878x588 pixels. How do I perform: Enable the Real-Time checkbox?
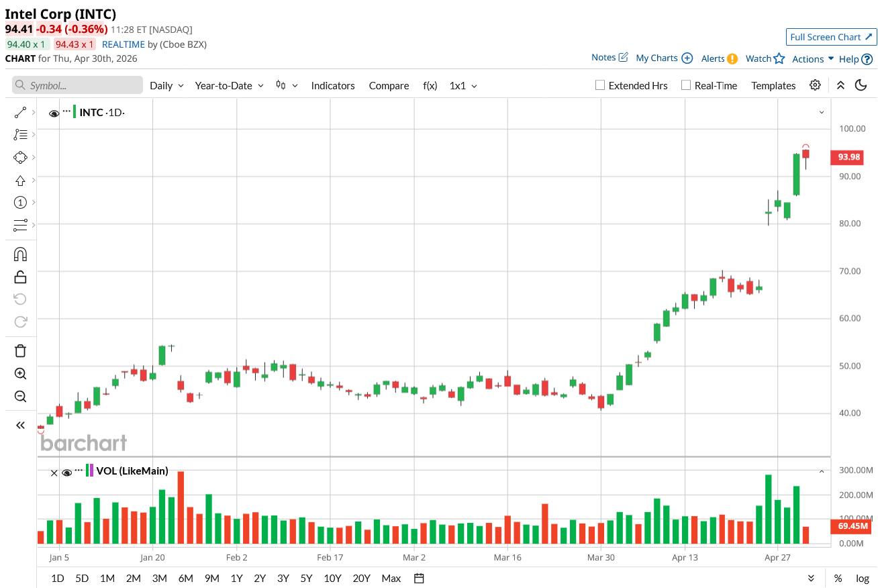[x=685, y=85]
